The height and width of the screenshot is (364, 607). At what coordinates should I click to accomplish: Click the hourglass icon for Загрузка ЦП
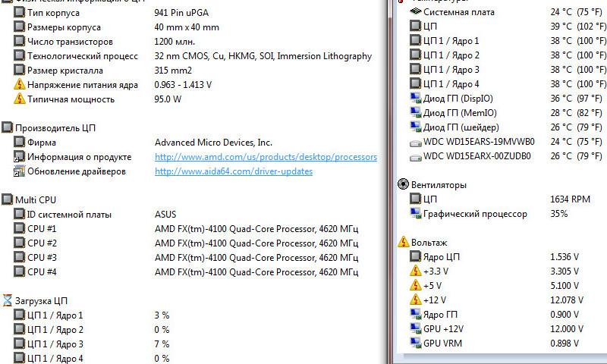pyautogui.click(x=8, y=301)
